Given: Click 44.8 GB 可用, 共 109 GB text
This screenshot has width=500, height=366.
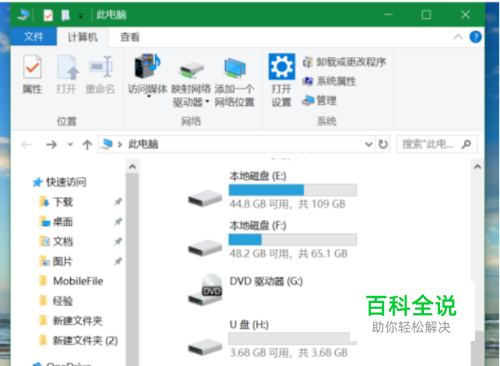Looking at the screenshot, I should tap(287, 204).
